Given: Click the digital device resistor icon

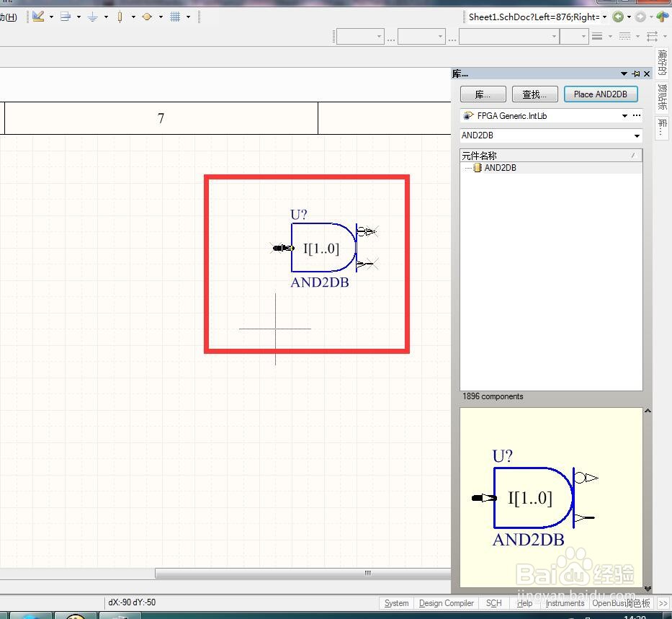Looking at the screenshot, I should (x=120, y=17).
